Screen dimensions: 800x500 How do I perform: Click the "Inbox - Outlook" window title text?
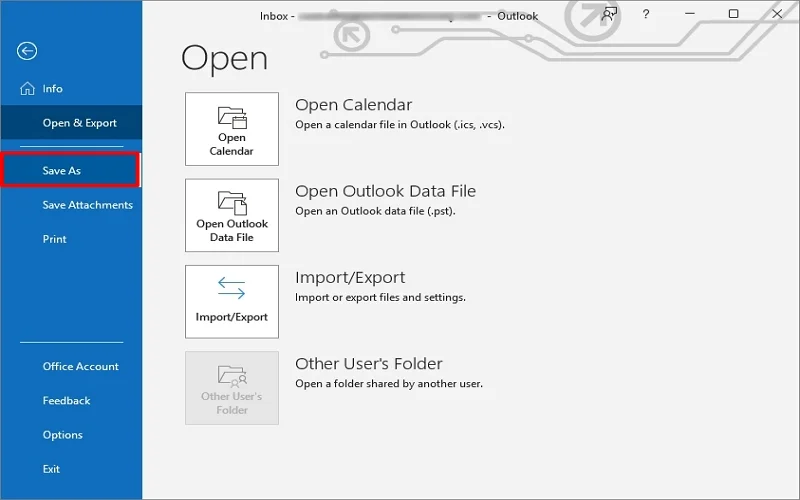pos(399,16)
